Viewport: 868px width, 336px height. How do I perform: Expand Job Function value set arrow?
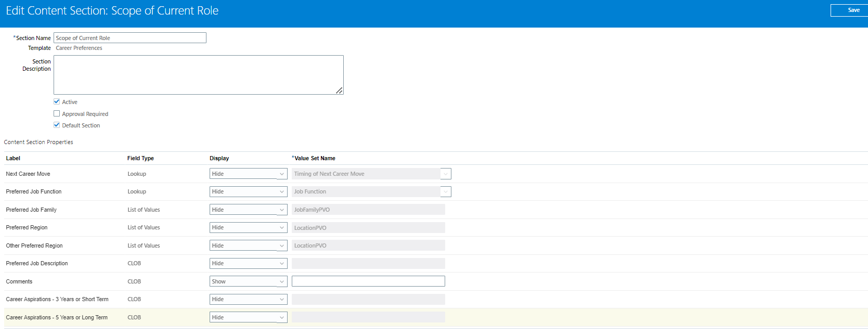point(446,192)
